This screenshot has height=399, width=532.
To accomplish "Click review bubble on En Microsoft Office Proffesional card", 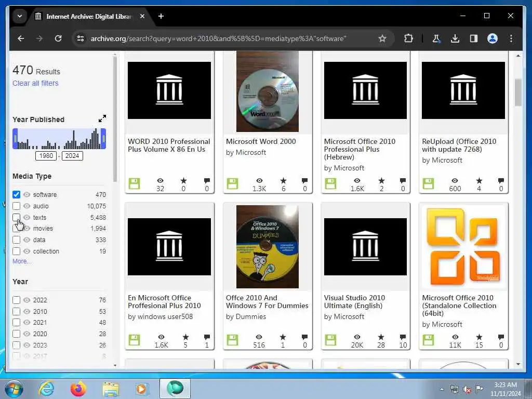I will pos(207,337).
